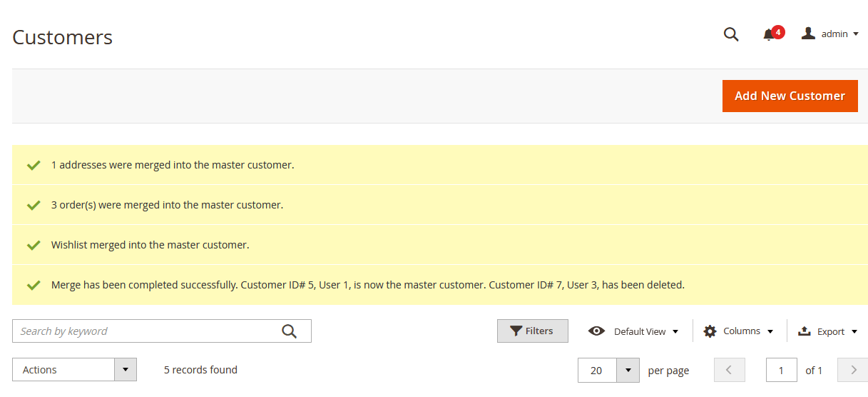Screen dimensions: 868x397
Task: Click the gear icon for Columns
Action: coord(710,331)
